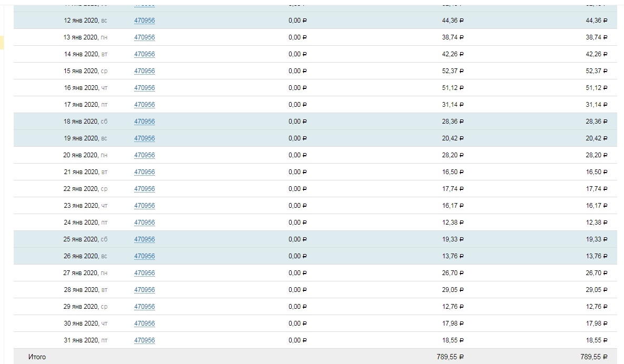Select the 25 янв 2020 date cell
Screen dimensions: 624x364
[86, 239]
